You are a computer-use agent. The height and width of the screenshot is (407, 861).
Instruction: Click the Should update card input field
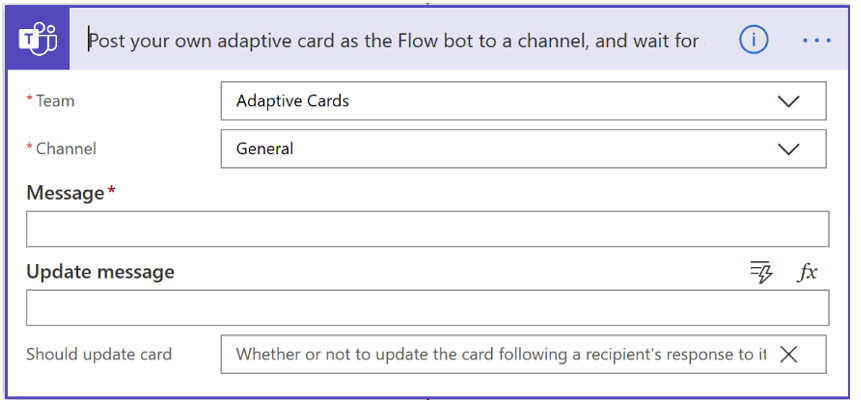(523, 354)
